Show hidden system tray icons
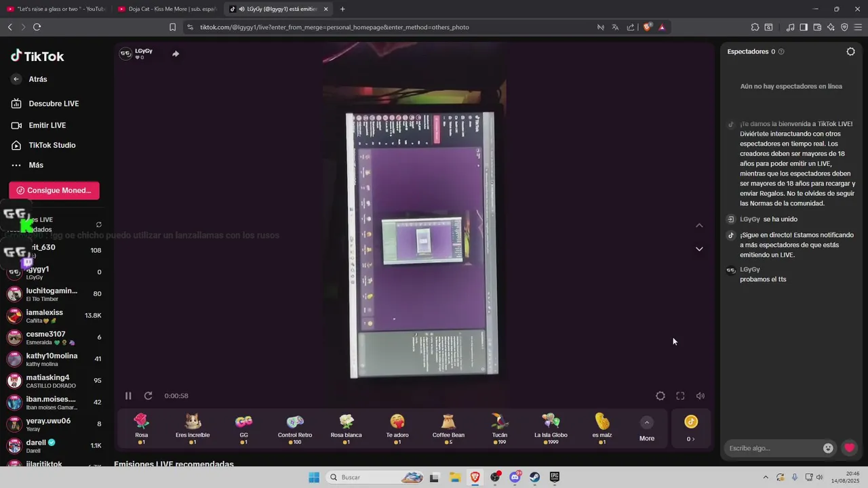868x488 pixels. coord(766,477)
